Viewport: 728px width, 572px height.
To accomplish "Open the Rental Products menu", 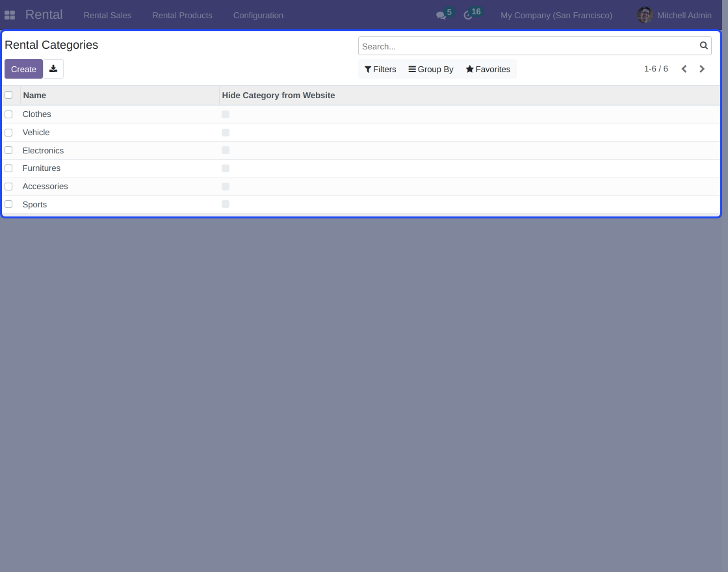I will click(x=182, y=16).
